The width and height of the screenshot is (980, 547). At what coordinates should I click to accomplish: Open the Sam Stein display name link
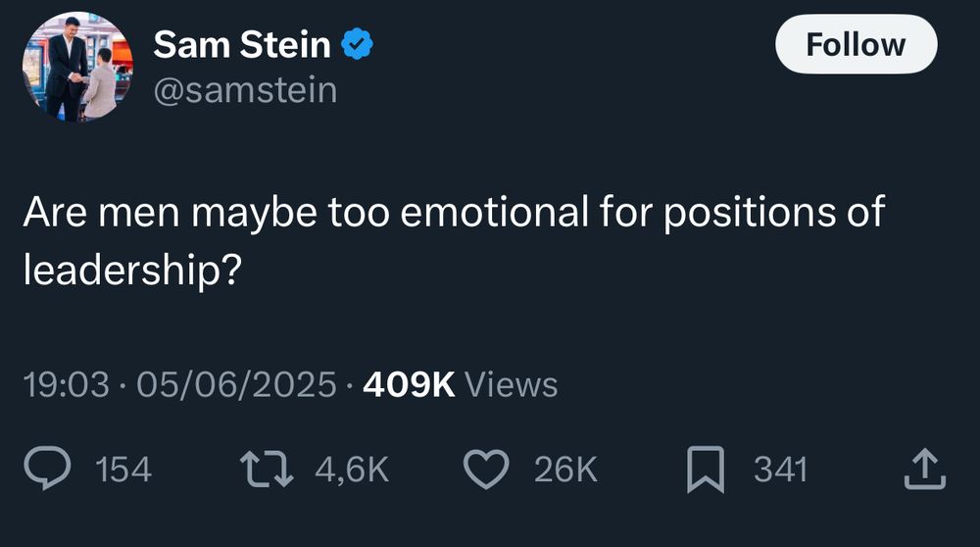click(x=242, y=44)
